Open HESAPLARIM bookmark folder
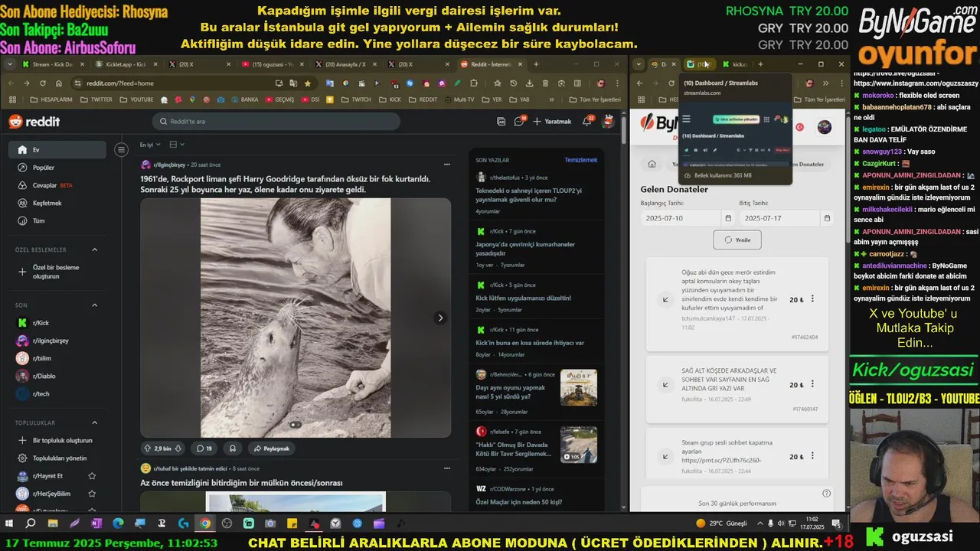This screenshot has height=551, width=980. tap(52, 99)
